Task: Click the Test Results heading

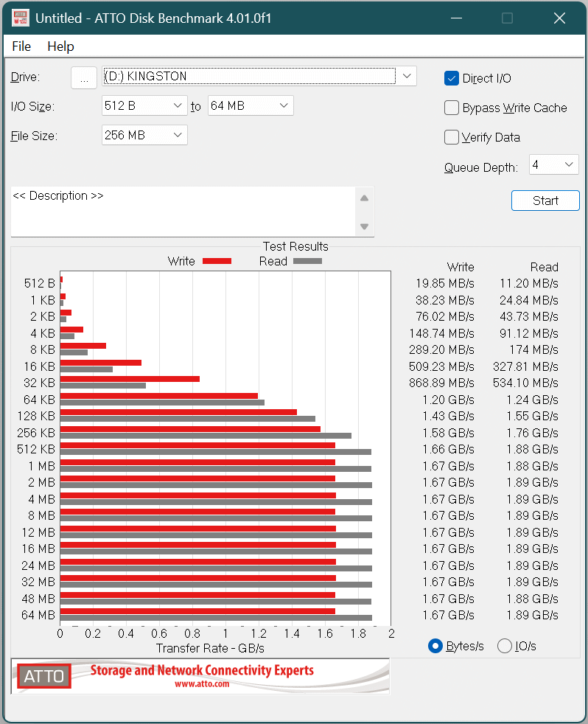Action: [295, 246]
